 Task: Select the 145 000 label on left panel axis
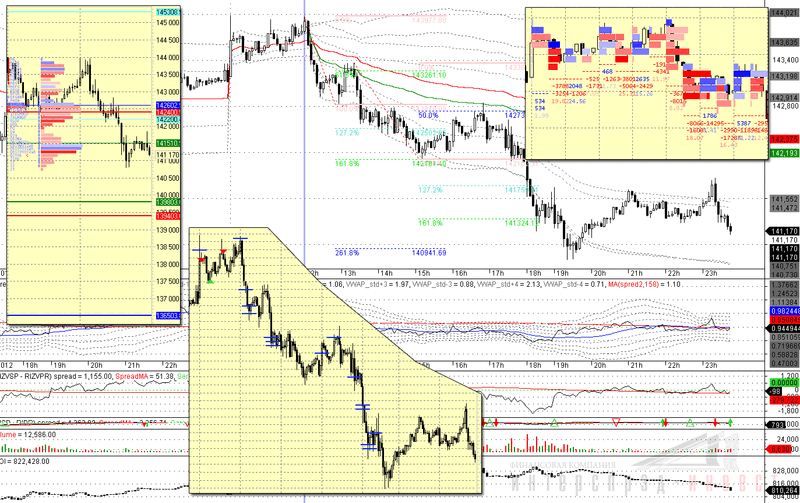[x=167, y=23]
